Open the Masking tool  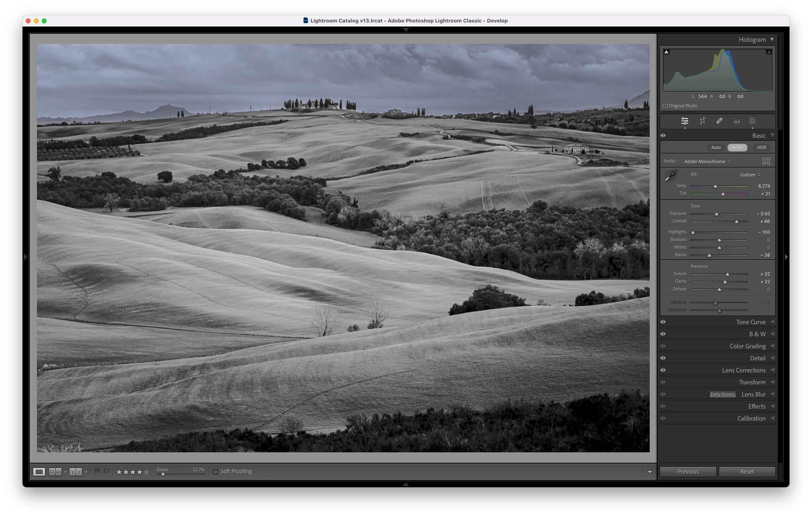[x=752, y=121]
